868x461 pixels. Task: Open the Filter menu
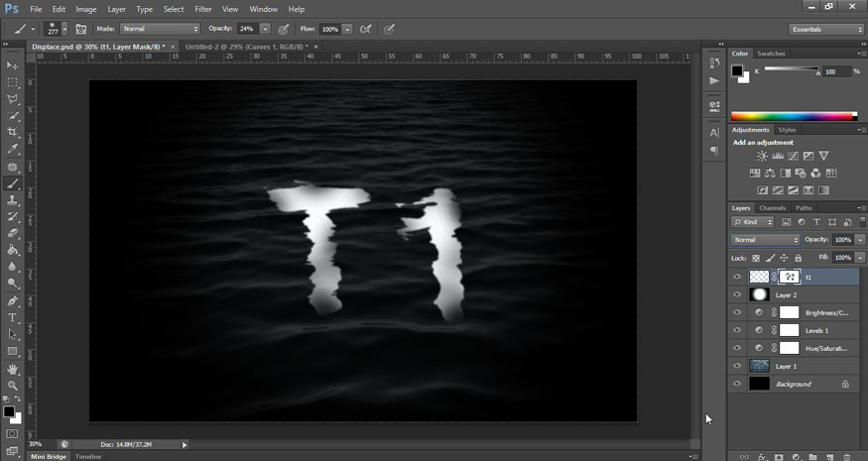click(203, 9)
